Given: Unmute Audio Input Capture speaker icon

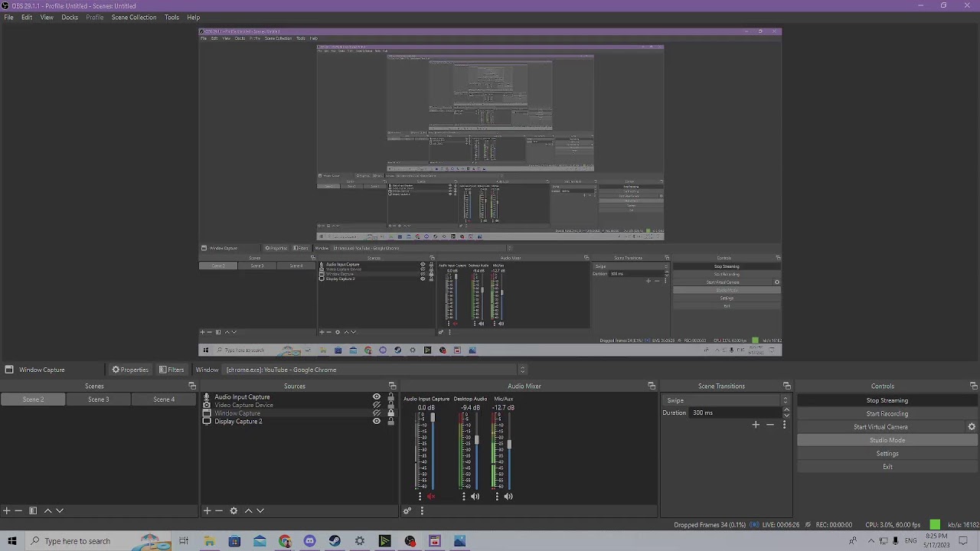Looking at the screenshot, I should click(x=431, y=496).
